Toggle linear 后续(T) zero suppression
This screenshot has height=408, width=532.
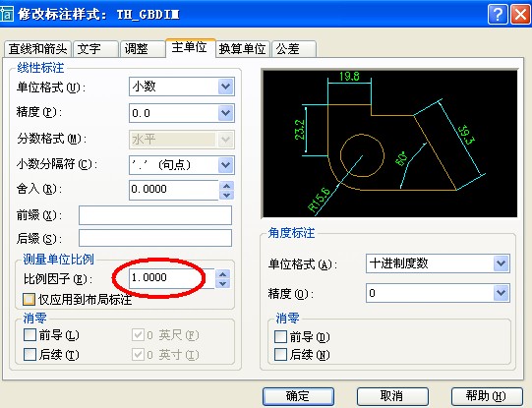tap(30, 355)
